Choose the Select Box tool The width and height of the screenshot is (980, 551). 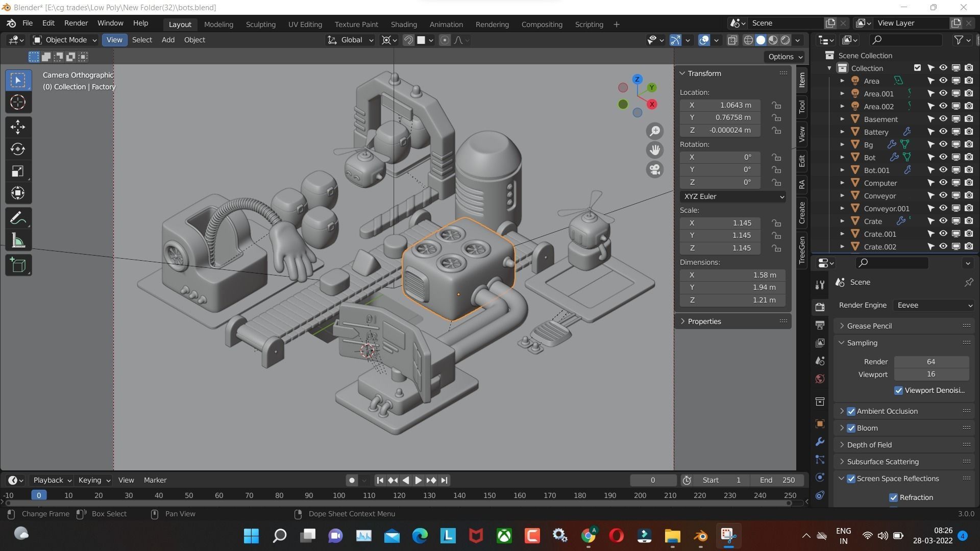coord(18,80)
